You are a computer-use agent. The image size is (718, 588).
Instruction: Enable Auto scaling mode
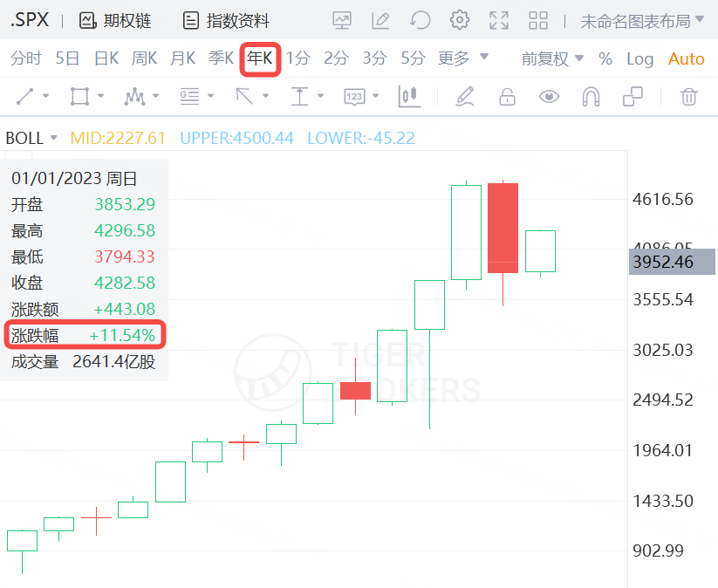pyautogui.click(x=686, y=58)
